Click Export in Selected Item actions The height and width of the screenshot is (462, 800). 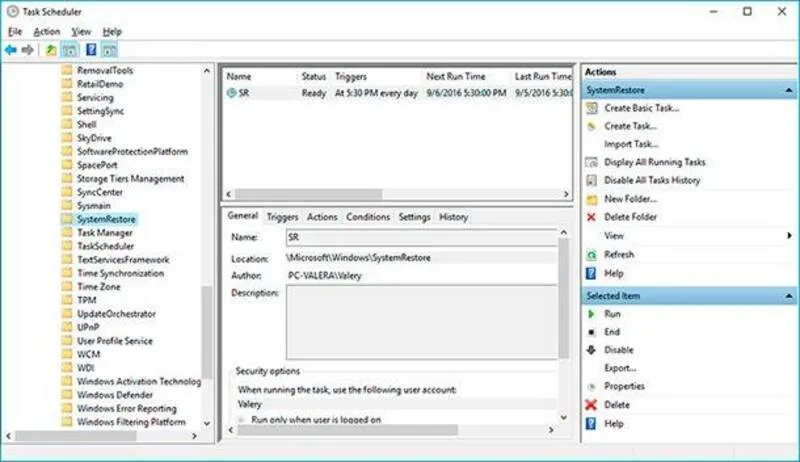point(621,368)
